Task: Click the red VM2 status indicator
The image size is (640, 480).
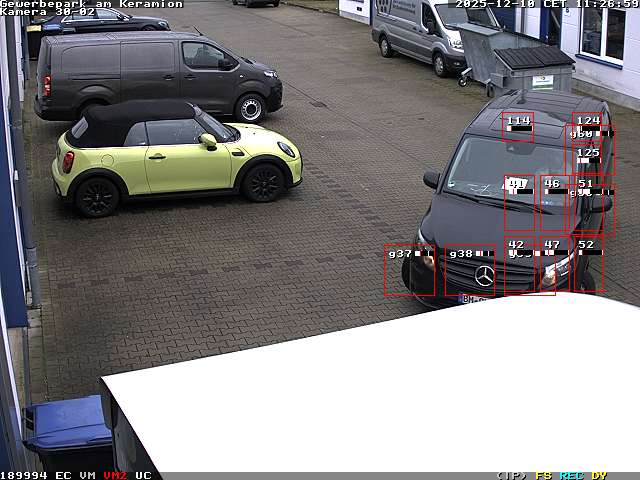Action: [x=115, y=475]
